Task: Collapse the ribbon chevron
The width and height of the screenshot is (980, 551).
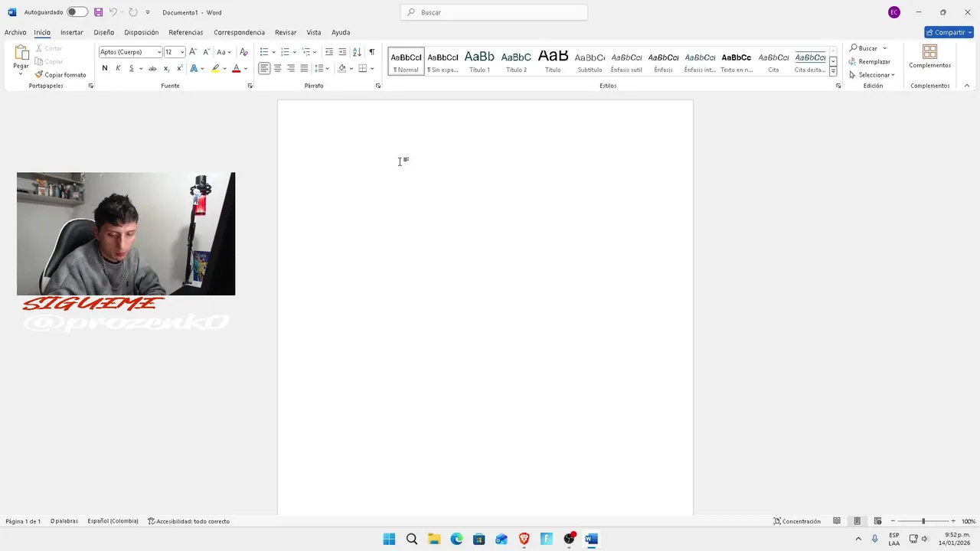Action: click(966, 86)
